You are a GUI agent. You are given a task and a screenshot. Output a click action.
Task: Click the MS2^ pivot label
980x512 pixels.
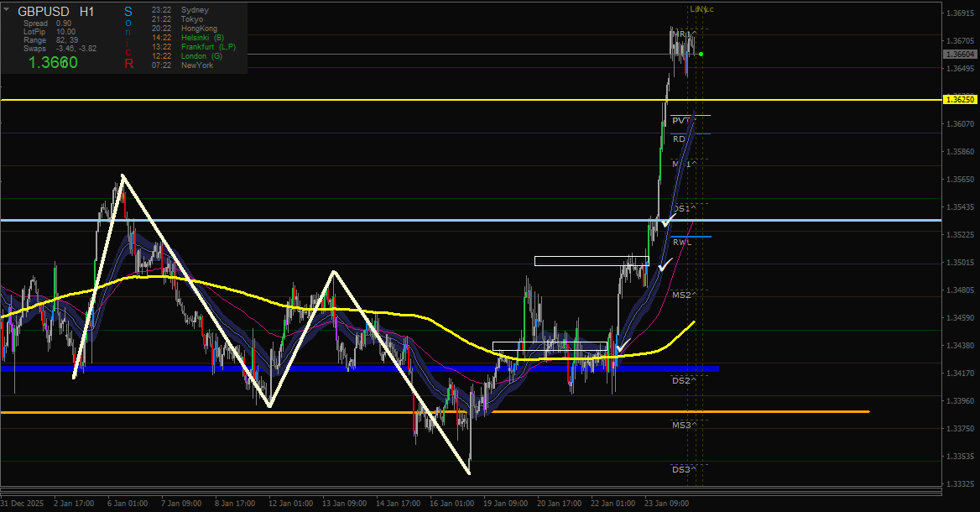coord(685,295)
